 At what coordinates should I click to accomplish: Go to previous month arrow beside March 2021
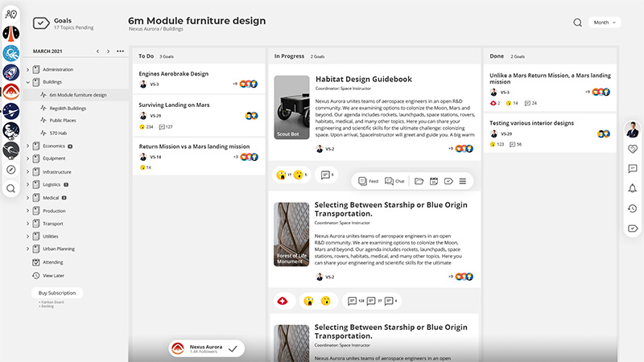click(97, 51)
